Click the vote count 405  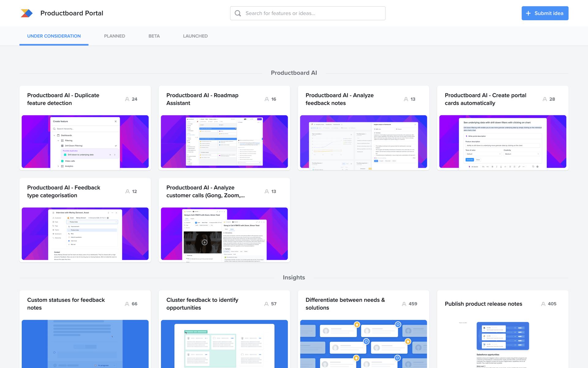pyautogui.click(x=552, y=304)
